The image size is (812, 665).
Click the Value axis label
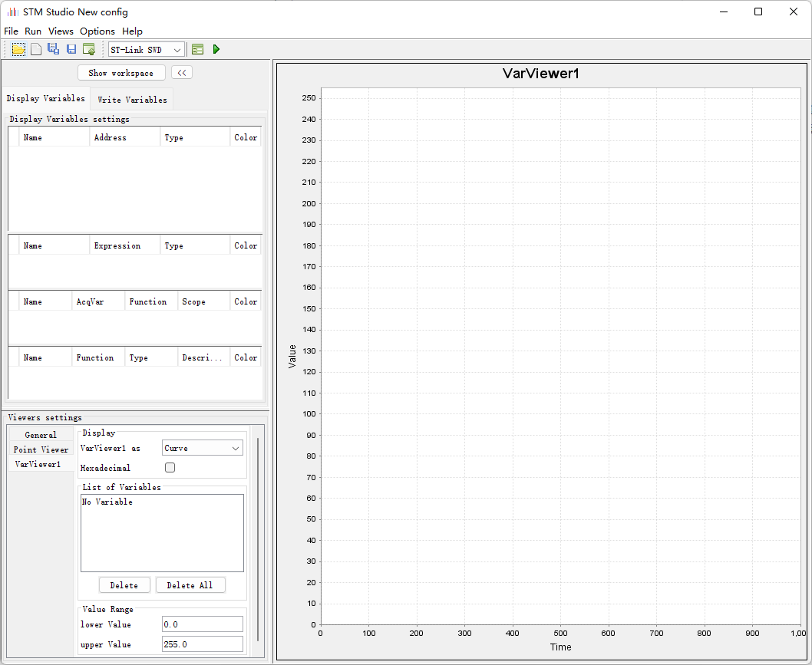pos(292,357)
